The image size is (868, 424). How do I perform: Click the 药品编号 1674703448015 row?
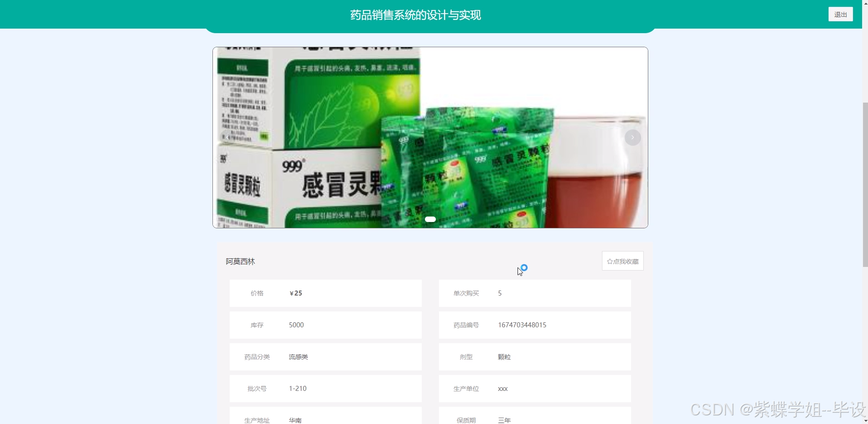click(x=535, y=325)
